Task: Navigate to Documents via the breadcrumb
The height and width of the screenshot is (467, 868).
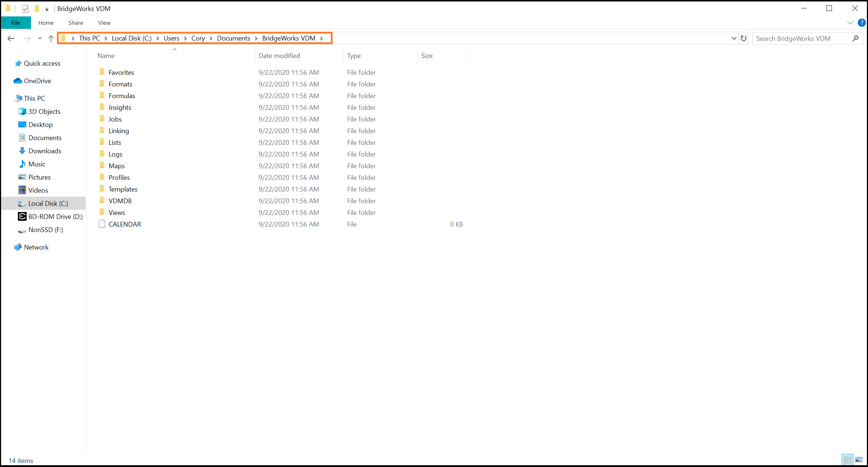Action: tap(233, 38)
